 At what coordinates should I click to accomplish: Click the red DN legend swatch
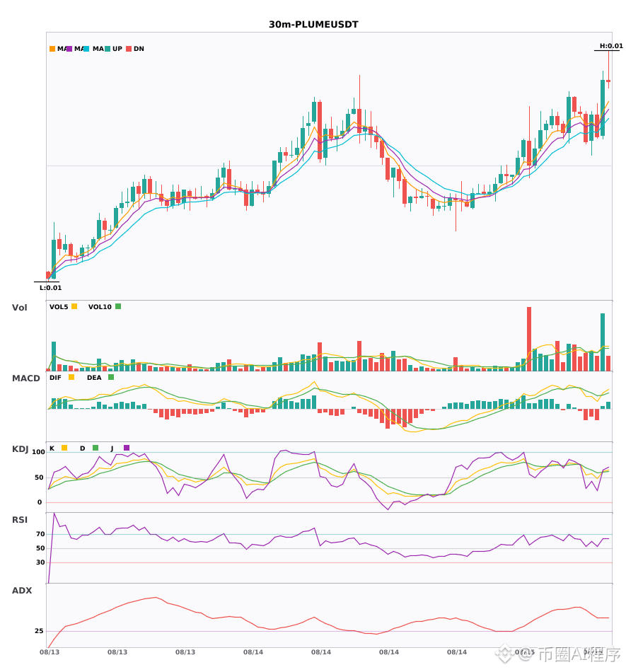coord(129,49)
